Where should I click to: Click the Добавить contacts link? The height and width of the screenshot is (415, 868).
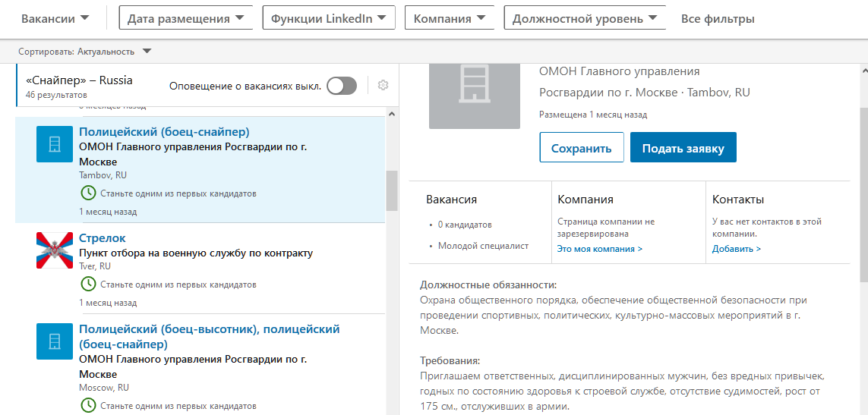point(737,249)
